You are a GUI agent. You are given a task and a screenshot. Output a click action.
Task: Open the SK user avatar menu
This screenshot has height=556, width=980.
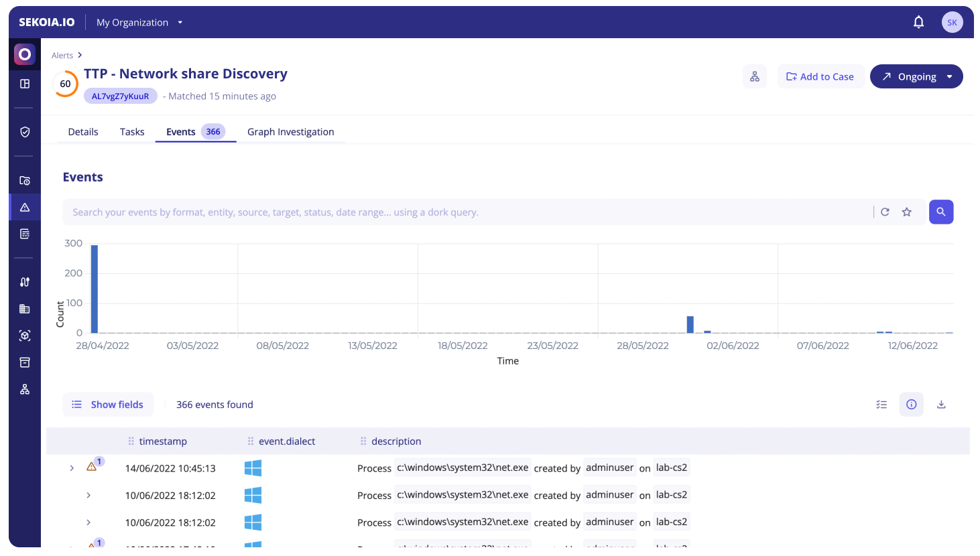click(952, 22)
